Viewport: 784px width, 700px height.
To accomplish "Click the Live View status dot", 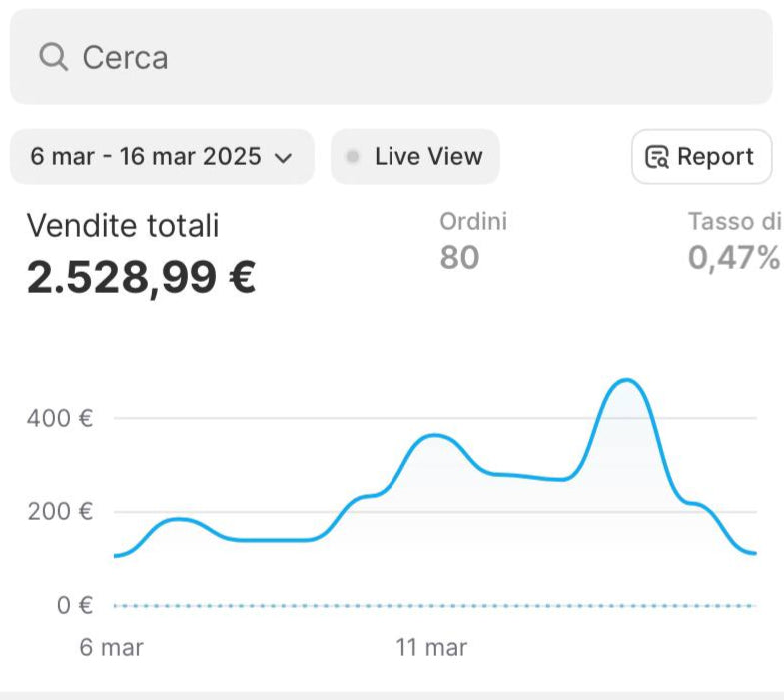I will click(353, 157).
